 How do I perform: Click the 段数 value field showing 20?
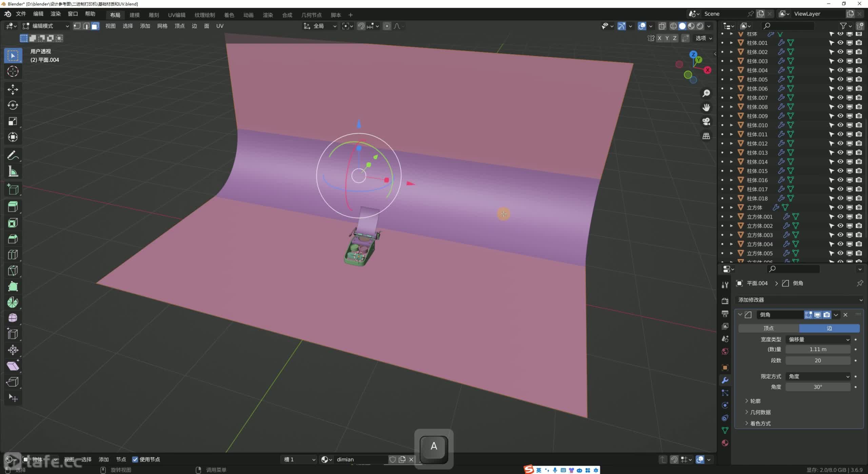[818, 360]
